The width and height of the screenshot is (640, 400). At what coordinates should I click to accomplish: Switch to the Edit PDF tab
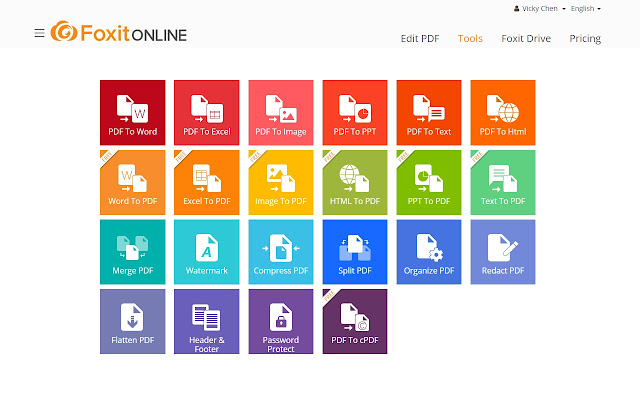point(420,39)
